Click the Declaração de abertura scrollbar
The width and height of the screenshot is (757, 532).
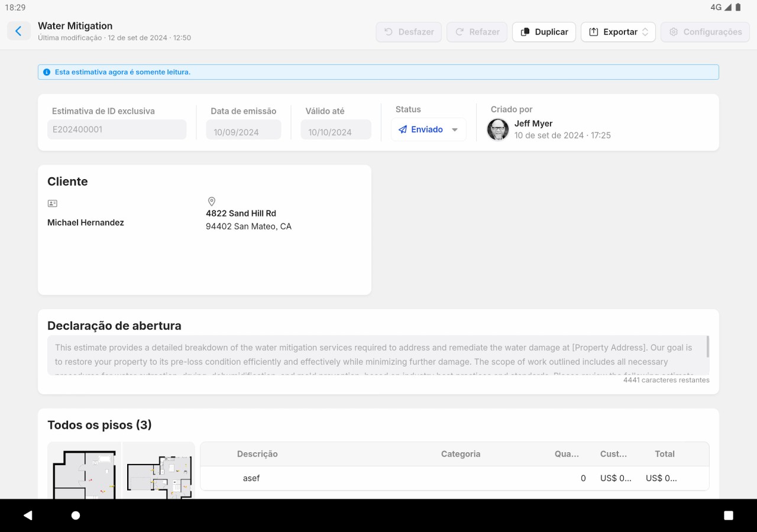click(x=707, y=346)
